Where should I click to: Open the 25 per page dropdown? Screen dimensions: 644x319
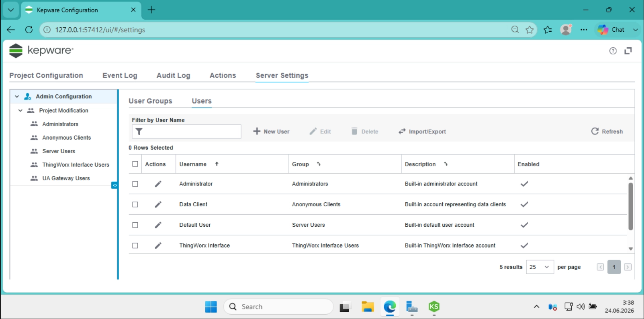tap(540, 267)
